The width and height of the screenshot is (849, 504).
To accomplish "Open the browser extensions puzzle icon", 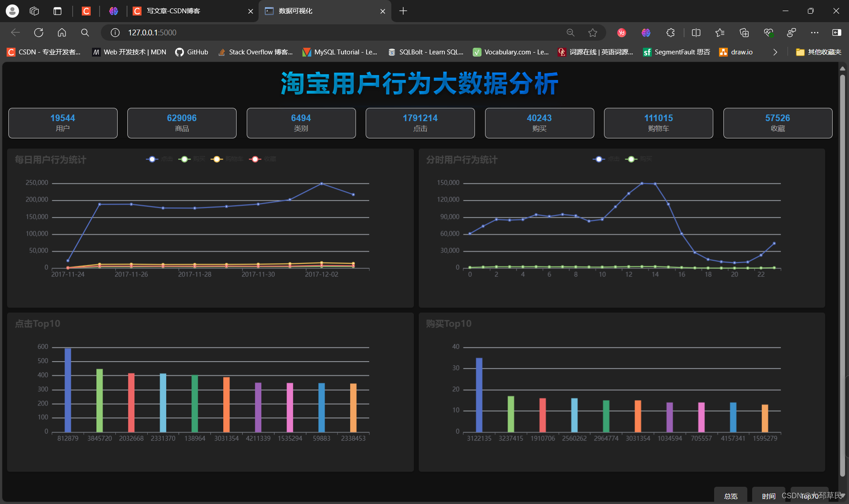I will click(x=670, y=32).
